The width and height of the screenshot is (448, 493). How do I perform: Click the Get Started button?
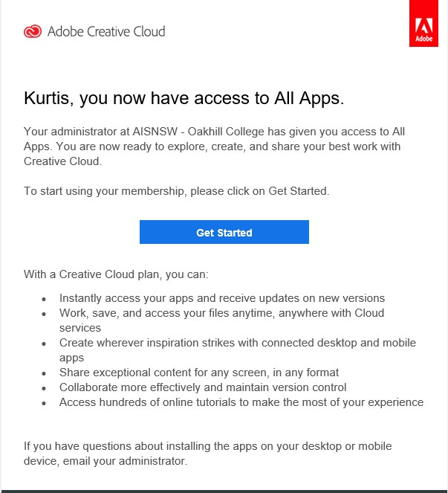224,232
